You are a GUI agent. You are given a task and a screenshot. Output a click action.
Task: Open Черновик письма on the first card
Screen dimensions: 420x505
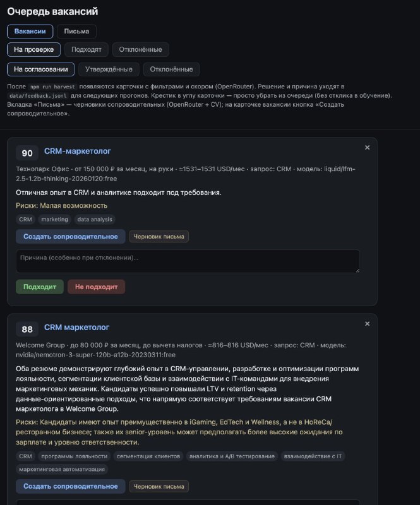159,237
